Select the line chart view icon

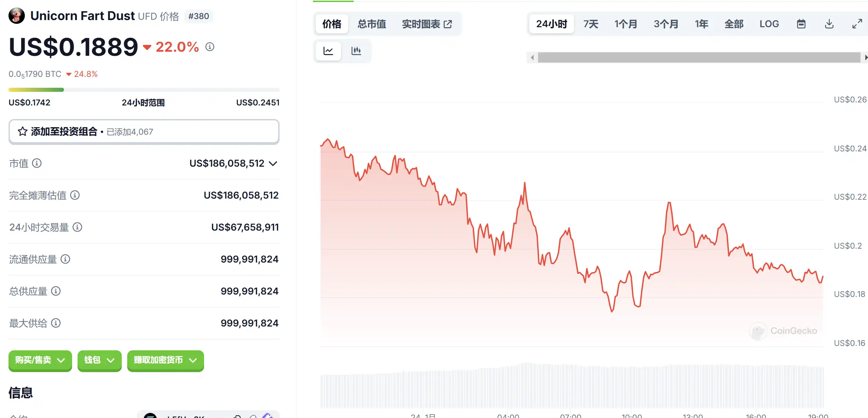click(x=328, y=51)
